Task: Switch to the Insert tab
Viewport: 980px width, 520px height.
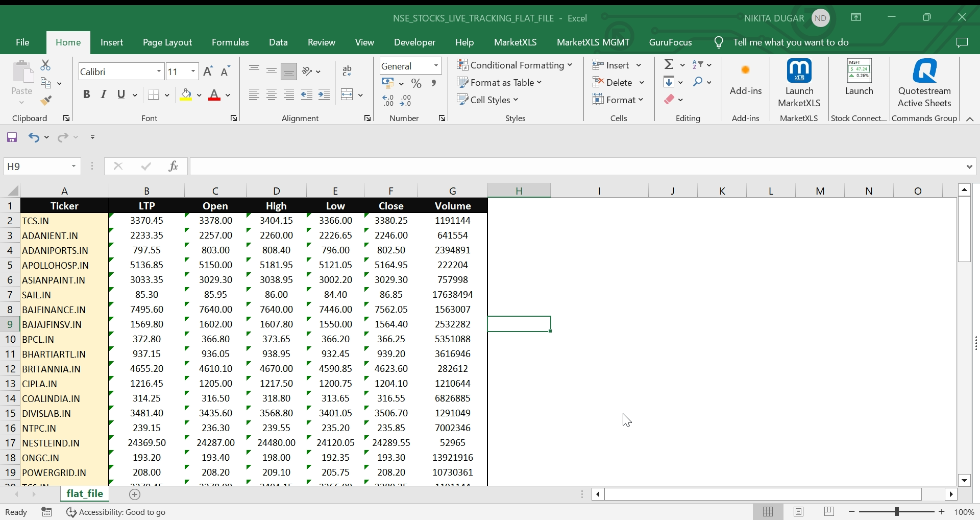Action: coord(112,42)
